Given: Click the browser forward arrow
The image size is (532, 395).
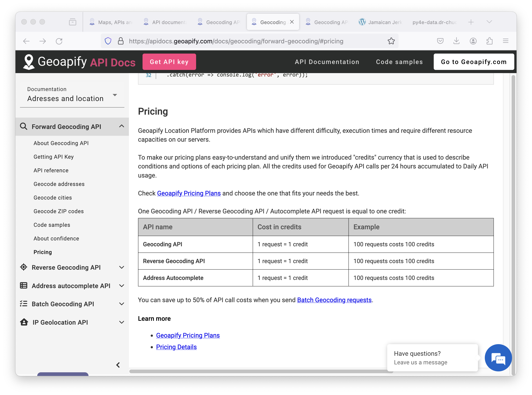Looking at the screenshot, I should pyautogui.click(x=43, y=41).
